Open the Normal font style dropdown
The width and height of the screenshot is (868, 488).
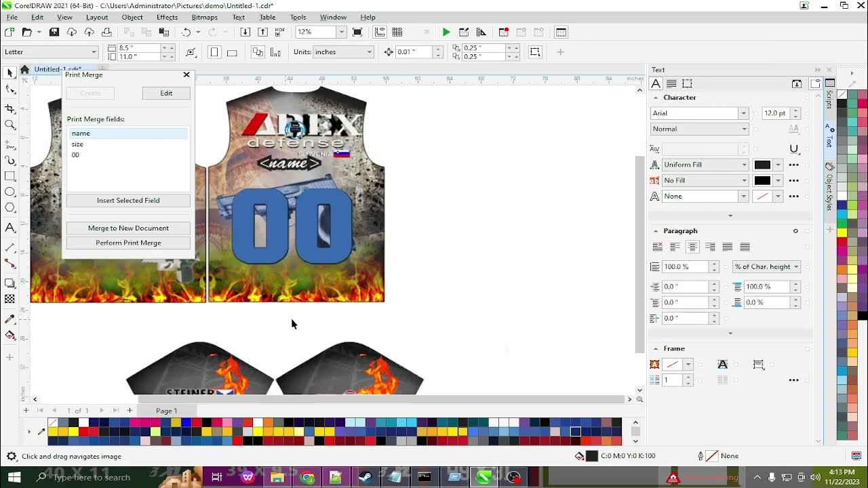[744, 129]
